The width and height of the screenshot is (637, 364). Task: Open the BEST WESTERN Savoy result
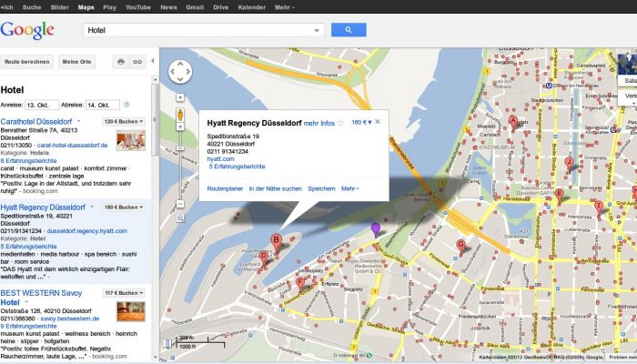point(41,298)
